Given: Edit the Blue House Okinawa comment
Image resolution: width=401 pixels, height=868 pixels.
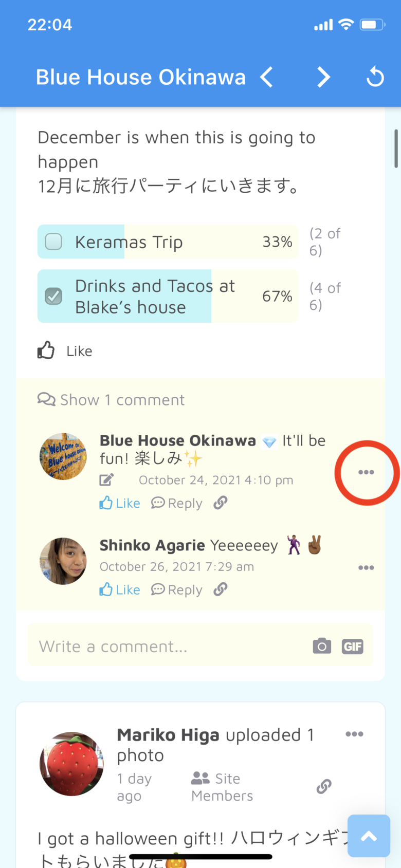Looking at the screenshot, I should [x=106, y=480].
